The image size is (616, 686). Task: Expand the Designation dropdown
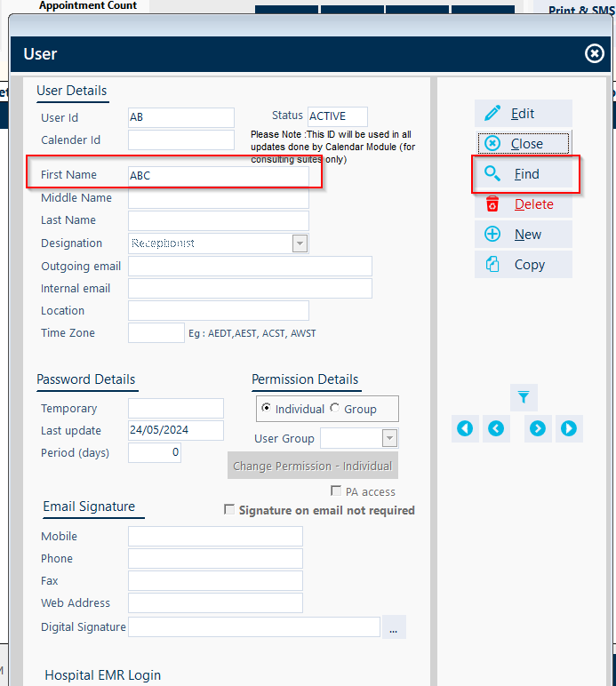300,243
